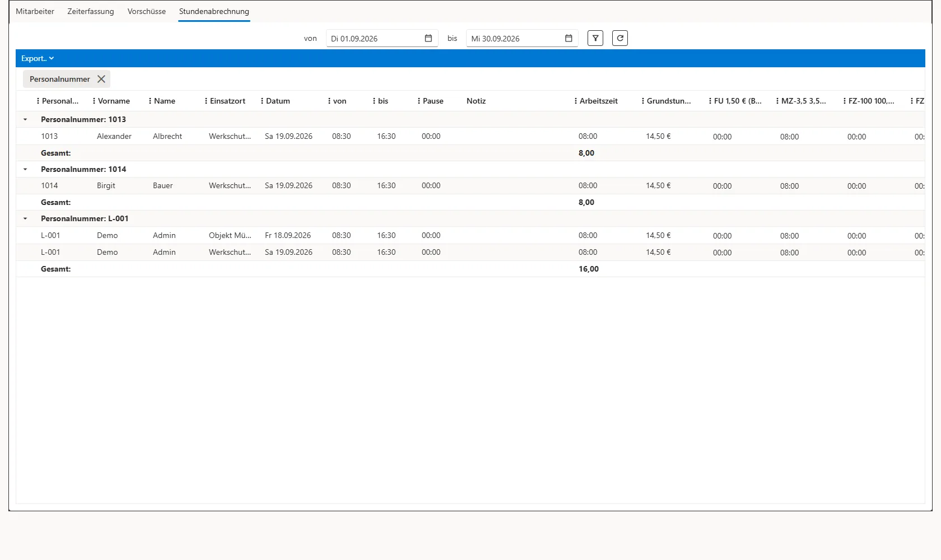The height and width of the screenshot is (560, 941).
Task: Click the filter funnel icon button
Action: [x=595, y=38]
